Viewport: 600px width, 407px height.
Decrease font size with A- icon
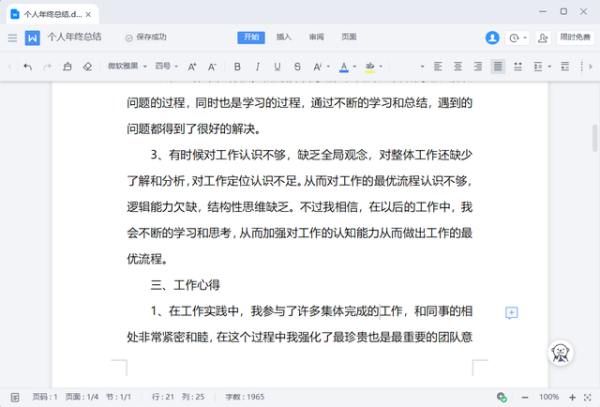[x=212, y=67]
